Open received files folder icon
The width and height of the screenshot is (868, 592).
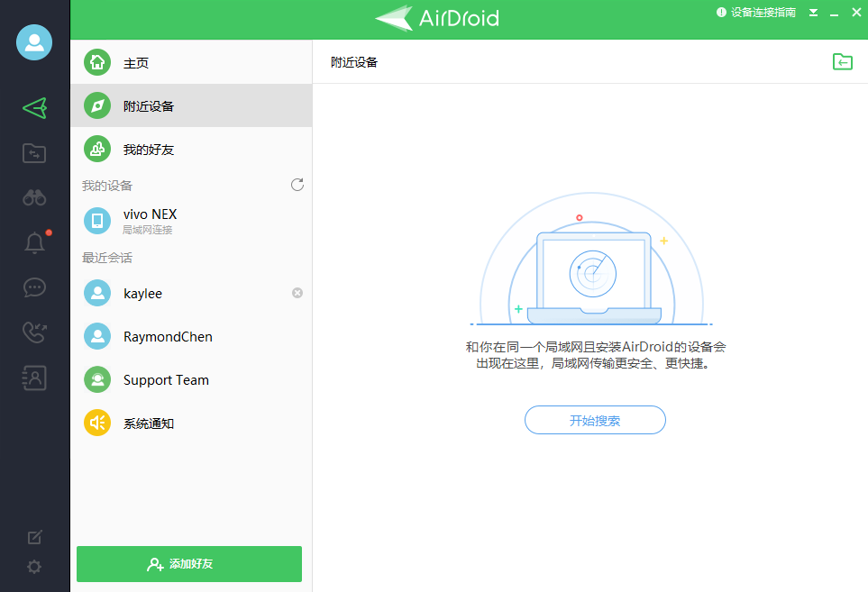pyautogui.click(x=842, y=61)
